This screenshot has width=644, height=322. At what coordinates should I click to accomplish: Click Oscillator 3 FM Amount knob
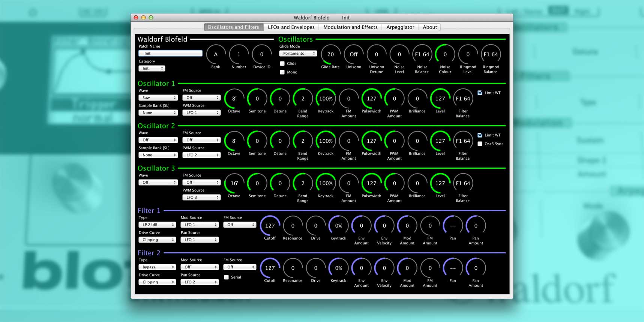[349, 183]
